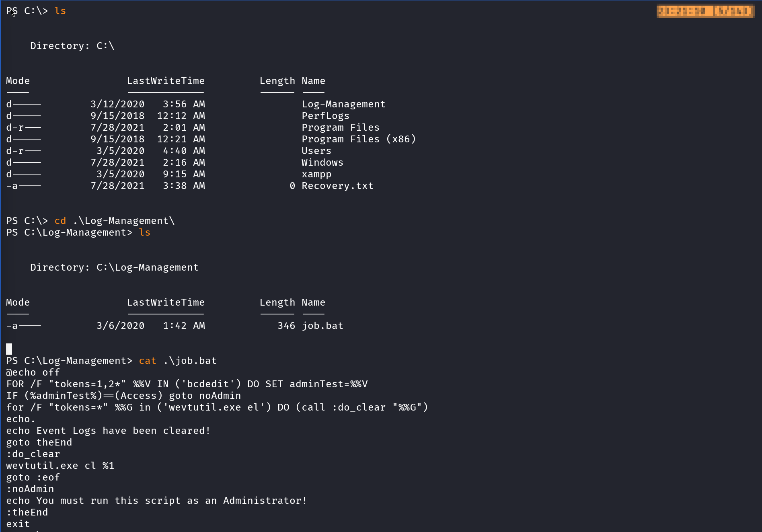Viewport: 762px width, 532px height.
Task: Click the Program Files (x86) entry
Action: click(359, 139)
